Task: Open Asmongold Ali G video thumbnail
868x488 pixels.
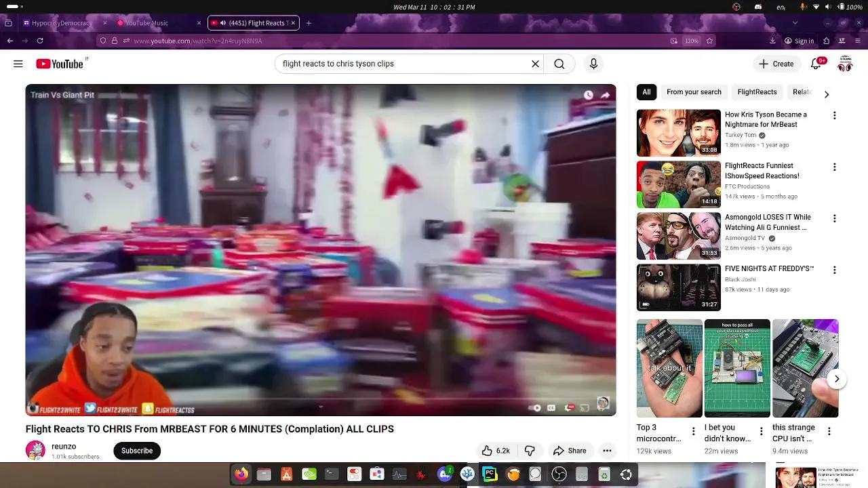Action: pos(678,236)
